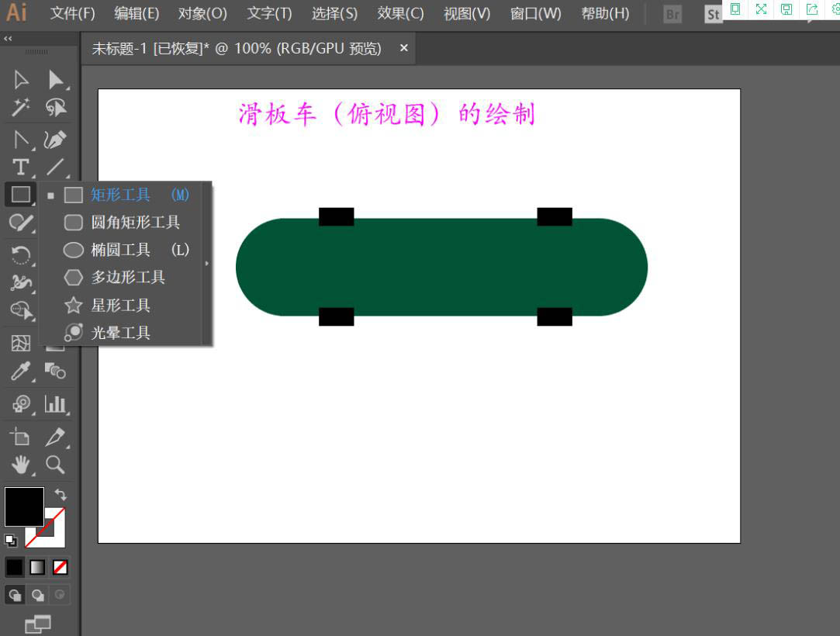Select the Slice tool
Screen dimensions: 840x636
tap(55, 437)
